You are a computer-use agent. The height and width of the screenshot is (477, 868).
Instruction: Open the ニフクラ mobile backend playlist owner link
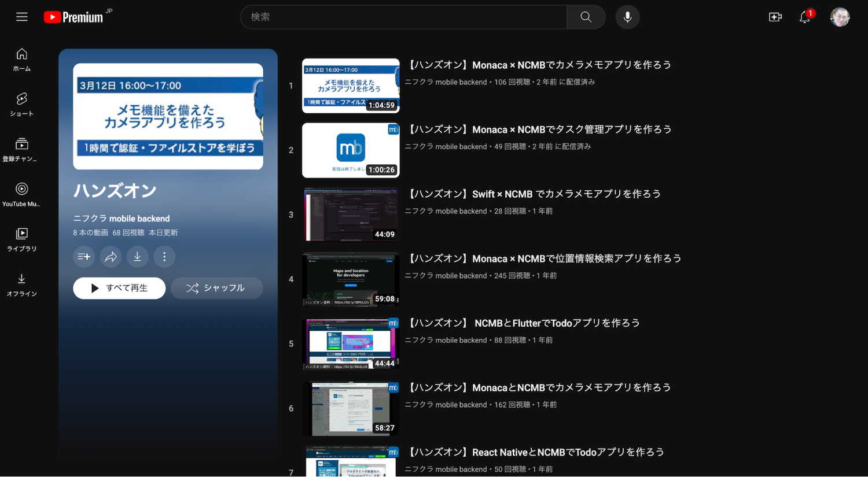pos(122,219)
